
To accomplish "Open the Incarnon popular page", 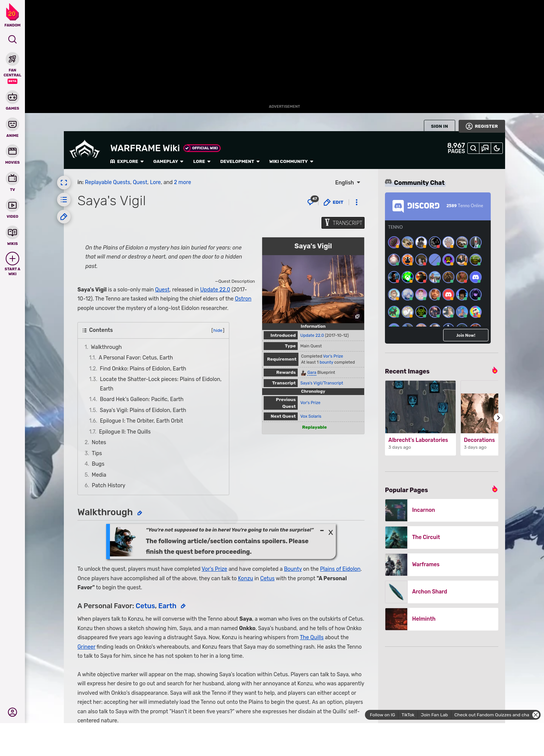I will [442, 510].
